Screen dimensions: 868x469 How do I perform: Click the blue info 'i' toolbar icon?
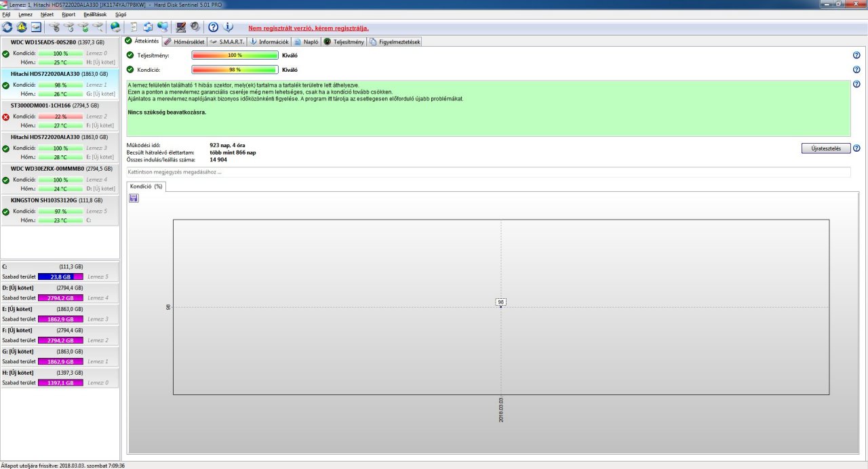[x=228, y=27]
